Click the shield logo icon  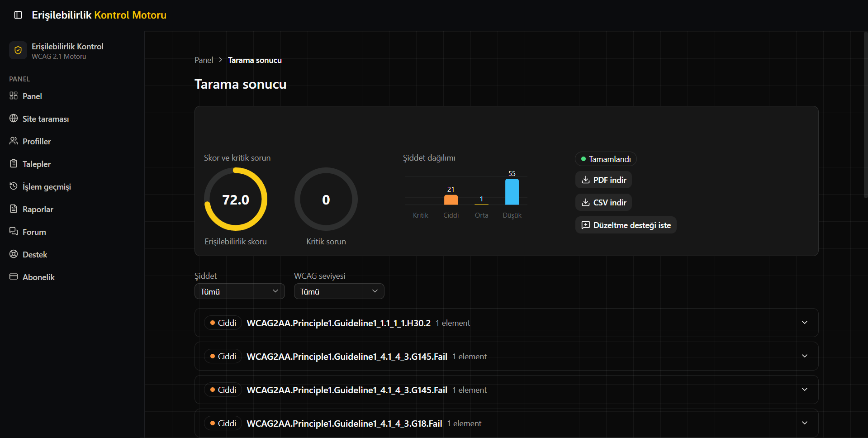pyautogui.click(x=18, y=50)
